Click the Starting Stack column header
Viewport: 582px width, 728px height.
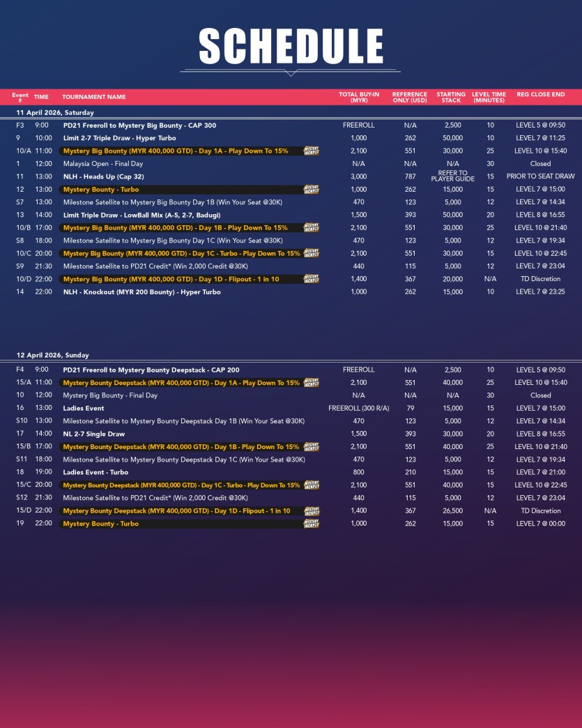[x=451, y=97]
